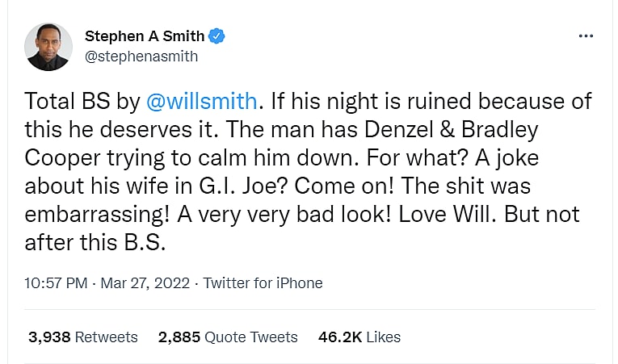The width and height of the screenshot is (618, 364).
Task: View the 2,885 Quote Tweets list
Action: [228, 337]
